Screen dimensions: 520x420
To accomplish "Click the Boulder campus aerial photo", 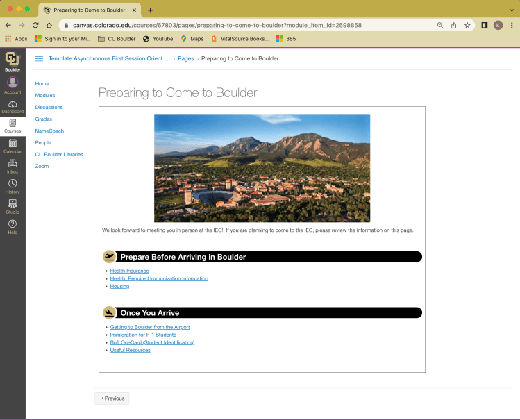I will [x=262, y=167].
